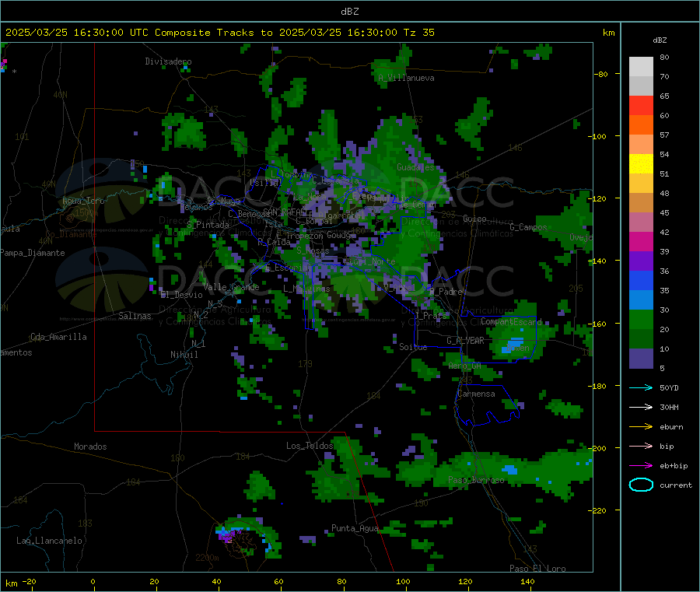
Task: Click the Aero_GA place label
Action: [465, 366]
